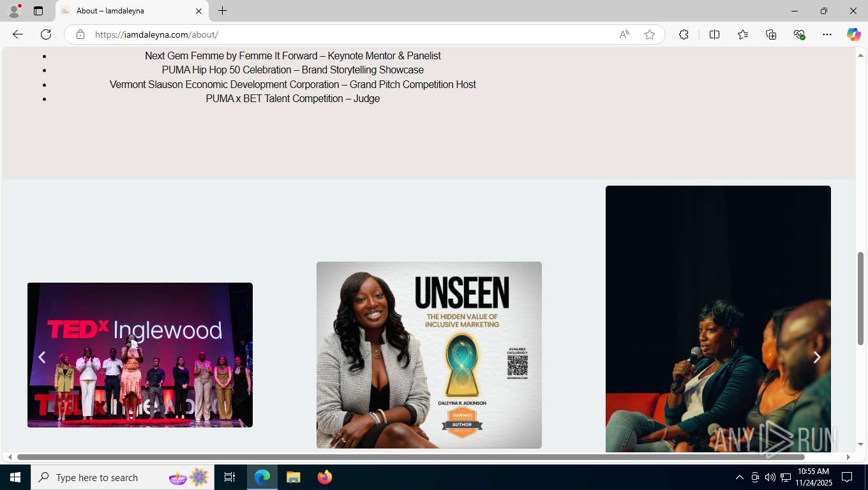Image resolution: width=868 pixels, height=490 pixels.
Task: Go back to the previous page
Action: (18, 34)
